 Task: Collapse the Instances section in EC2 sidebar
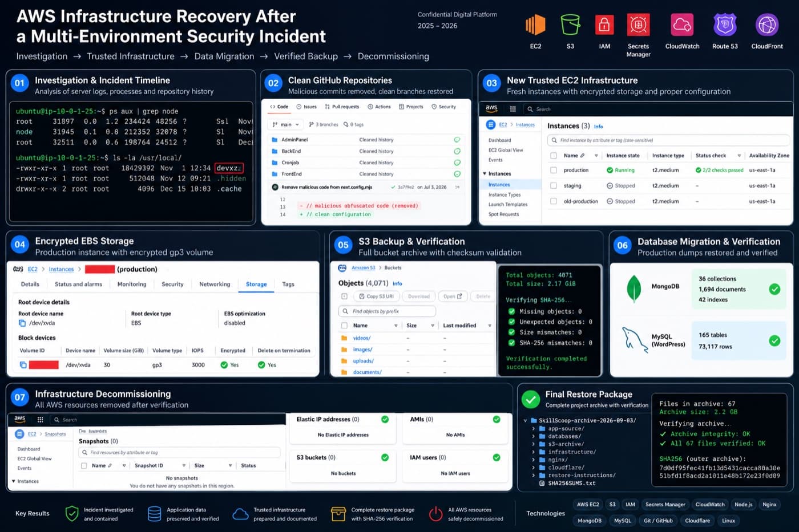pyautogui.click(x=485, y=174)
